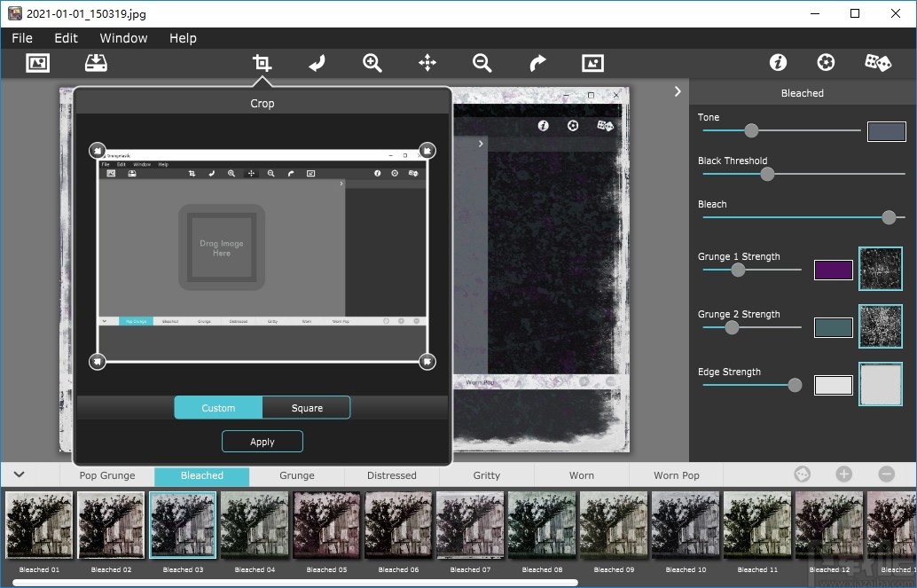Collapse the right settings panel arrow
The image size is (917, 588).
coord(678,91)
